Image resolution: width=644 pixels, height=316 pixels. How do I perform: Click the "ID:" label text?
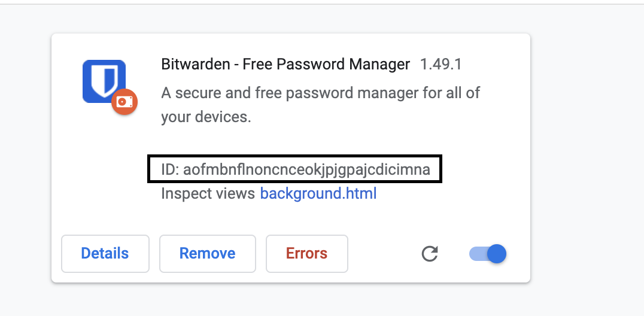(x=171, y=169)
